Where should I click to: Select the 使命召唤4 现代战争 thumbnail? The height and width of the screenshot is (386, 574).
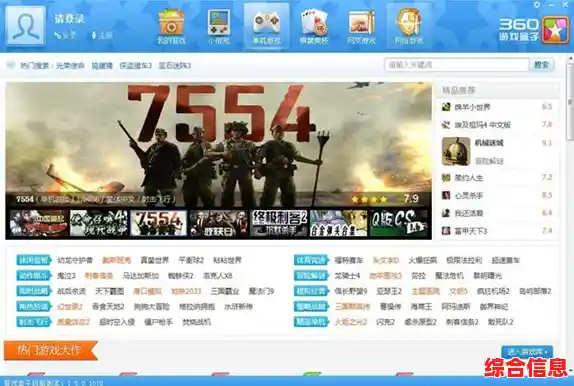(98, 223)
